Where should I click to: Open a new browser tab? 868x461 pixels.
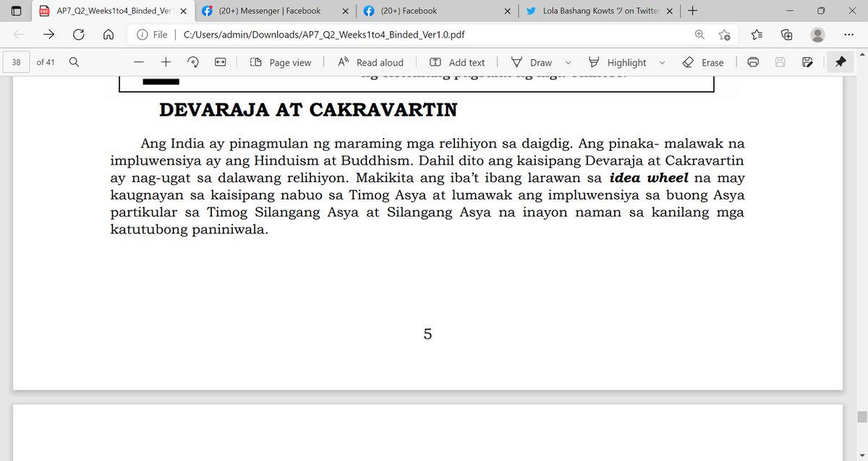coord(693,11)
